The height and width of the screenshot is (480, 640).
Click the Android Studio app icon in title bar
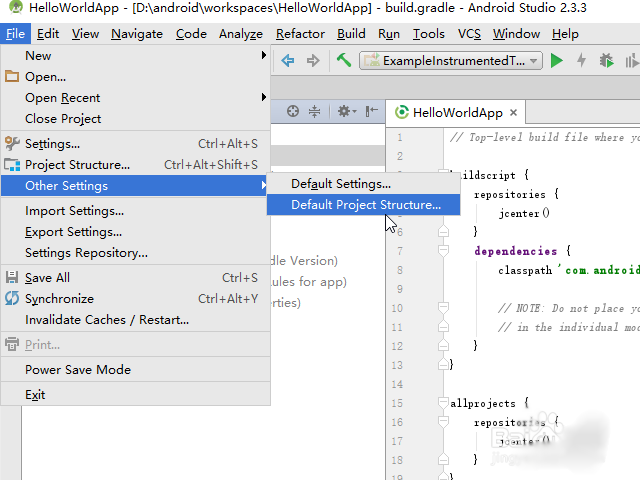pyautogui.click(x=16, y=7)
